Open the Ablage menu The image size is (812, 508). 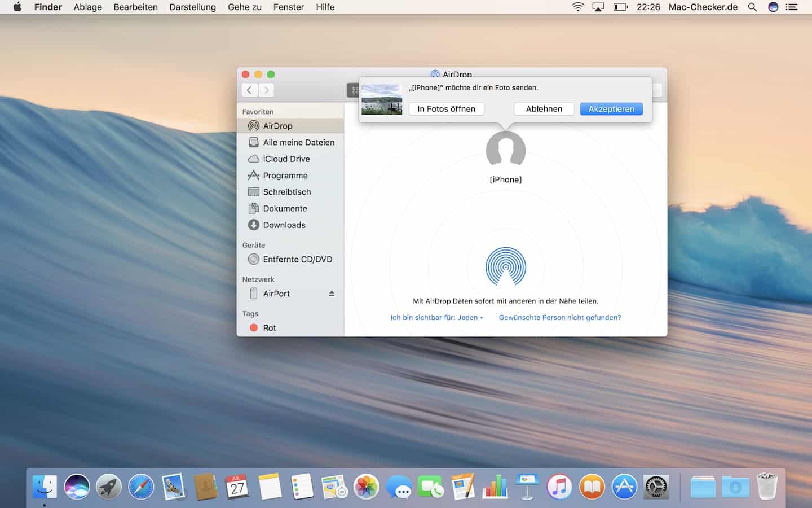coord(88,7)
